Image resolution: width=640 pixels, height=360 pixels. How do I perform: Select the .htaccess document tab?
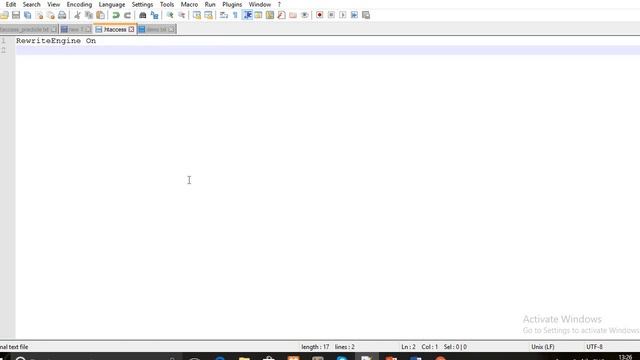115,29
